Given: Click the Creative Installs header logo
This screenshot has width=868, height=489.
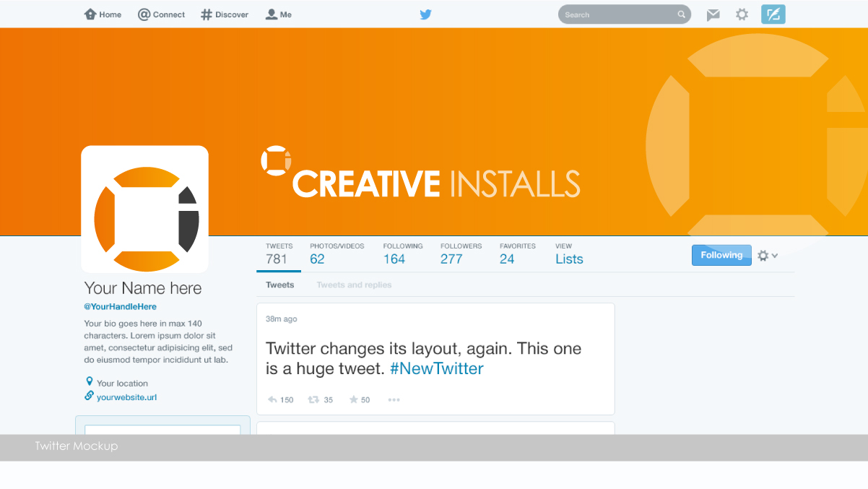Looking at the screenshot, I should (420, 173).
